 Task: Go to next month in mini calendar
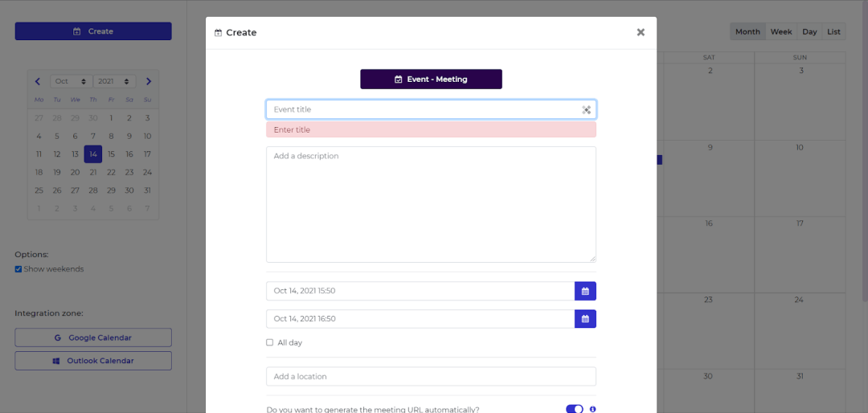149,81
